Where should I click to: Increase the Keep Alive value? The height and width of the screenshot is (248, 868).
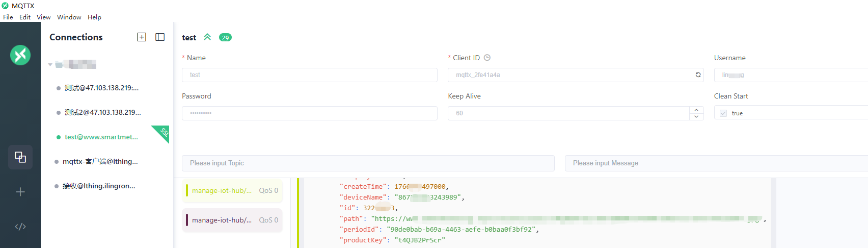click(696, 110)
